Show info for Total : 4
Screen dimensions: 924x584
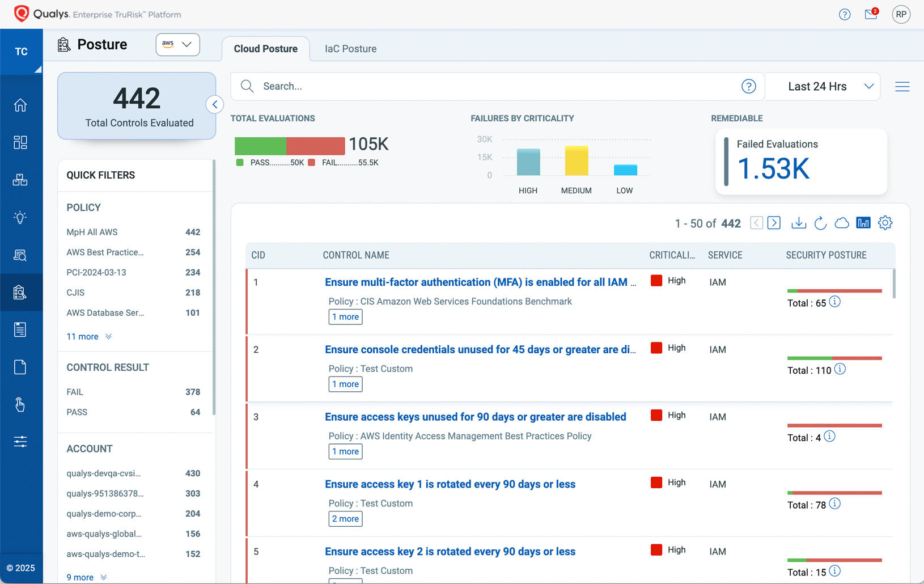[829, 437]
